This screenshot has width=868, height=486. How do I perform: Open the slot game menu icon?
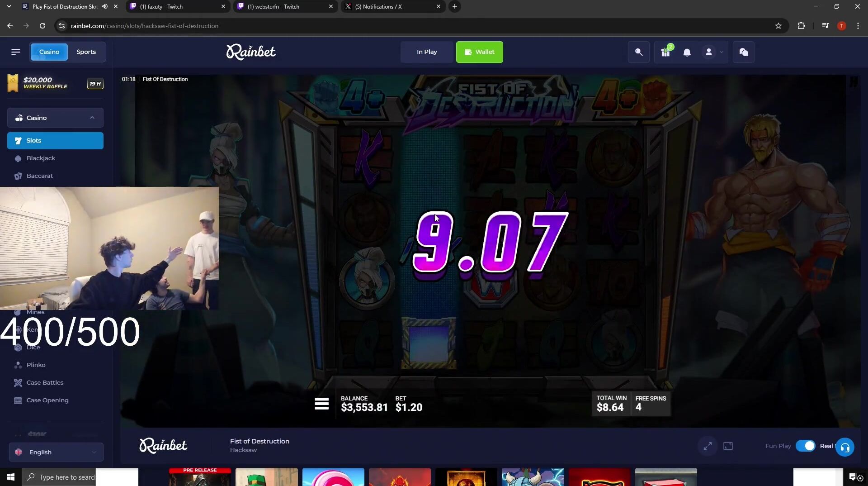click(322, 404)
